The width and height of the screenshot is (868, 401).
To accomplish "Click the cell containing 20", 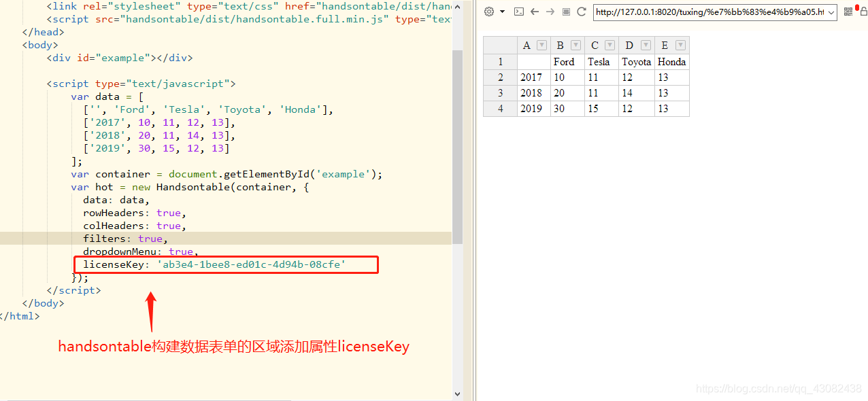I will click(x=568, y=93).
